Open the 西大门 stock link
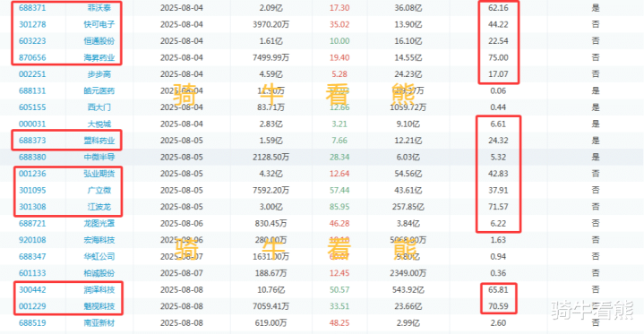This screenshot has width=644, height=334. (x=99, y=107)
